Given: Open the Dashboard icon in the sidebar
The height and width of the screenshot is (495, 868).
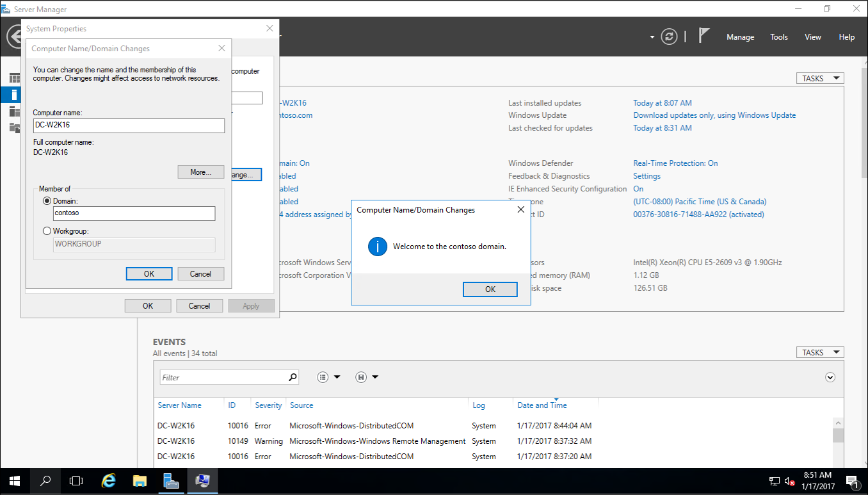Looking at the screenshot, I should tap(15, 78).
